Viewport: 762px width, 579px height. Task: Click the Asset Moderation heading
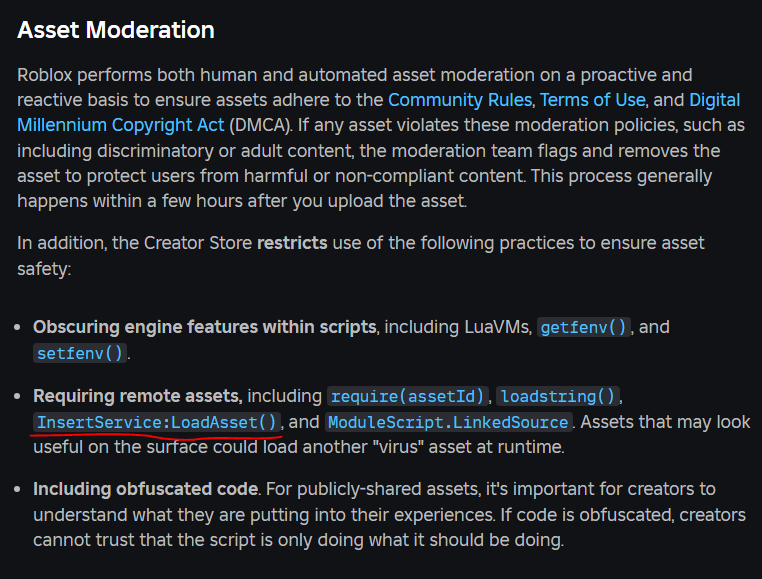coord(116,30)
